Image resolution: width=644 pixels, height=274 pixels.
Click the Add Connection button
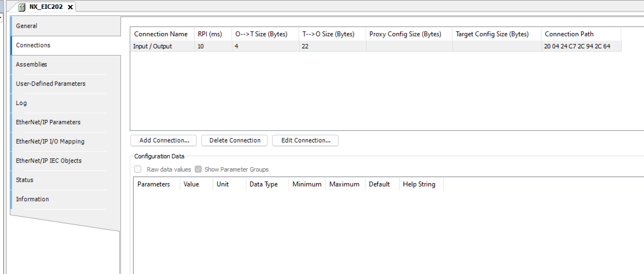[164, 141]
